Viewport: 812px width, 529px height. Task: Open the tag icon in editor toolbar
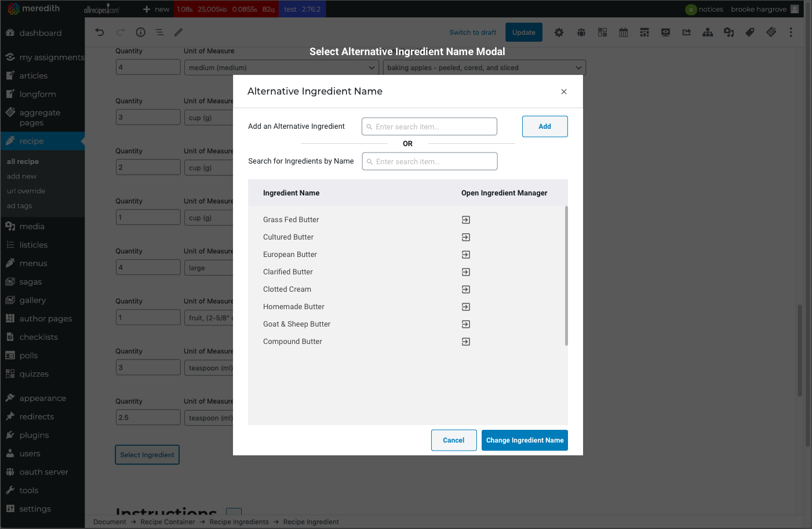tap(750, 32)
